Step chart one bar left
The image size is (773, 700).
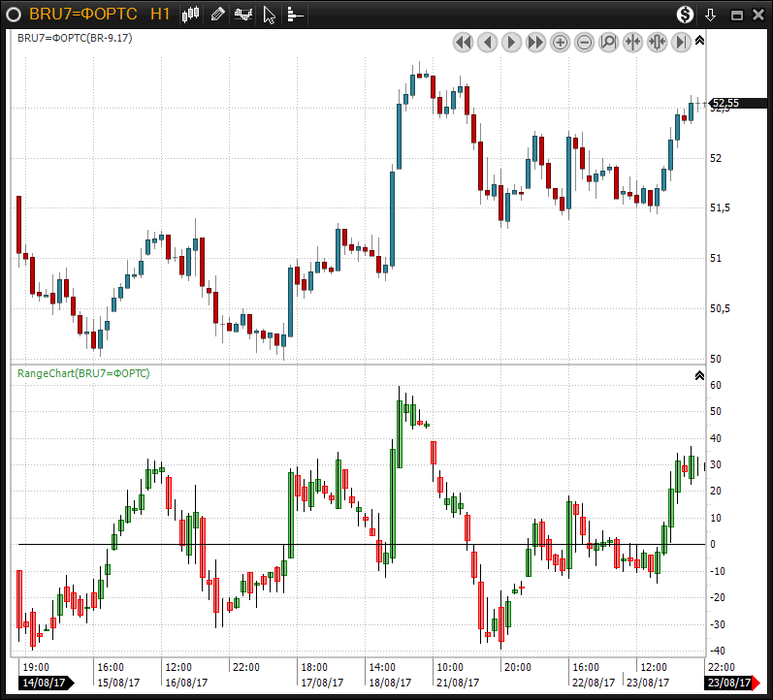[487, 42]
